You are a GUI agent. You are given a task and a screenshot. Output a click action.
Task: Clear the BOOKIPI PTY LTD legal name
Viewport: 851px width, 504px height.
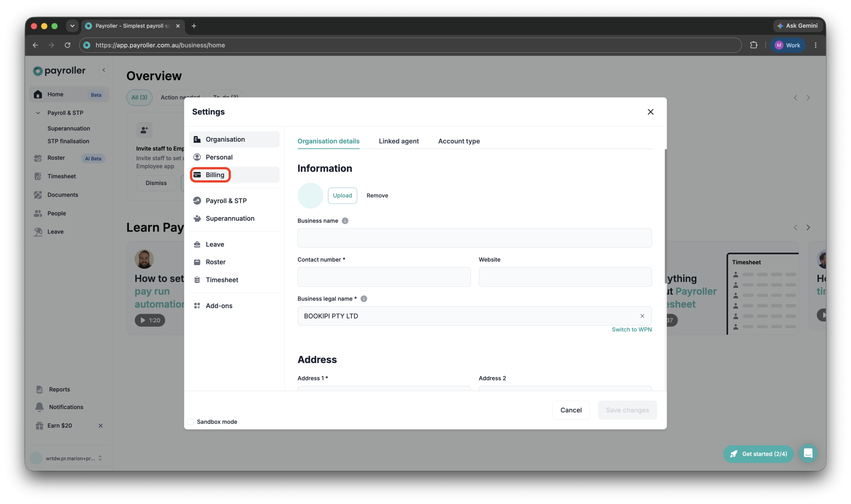pos(642,316)
